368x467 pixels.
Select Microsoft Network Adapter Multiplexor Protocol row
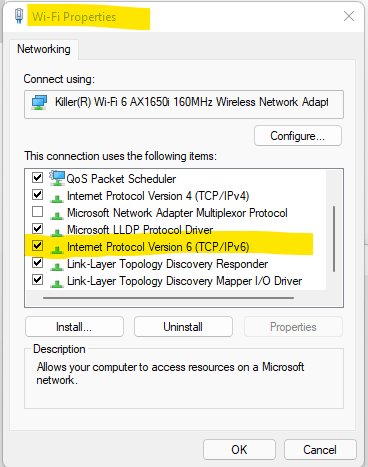177,213
